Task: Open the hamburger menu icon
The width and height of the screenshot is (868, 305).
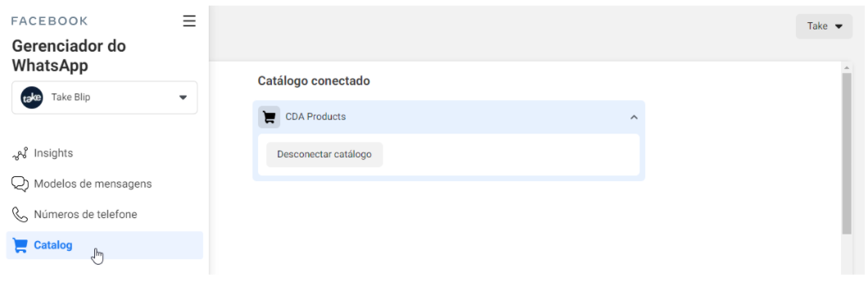Action: (x=189, y=21)
